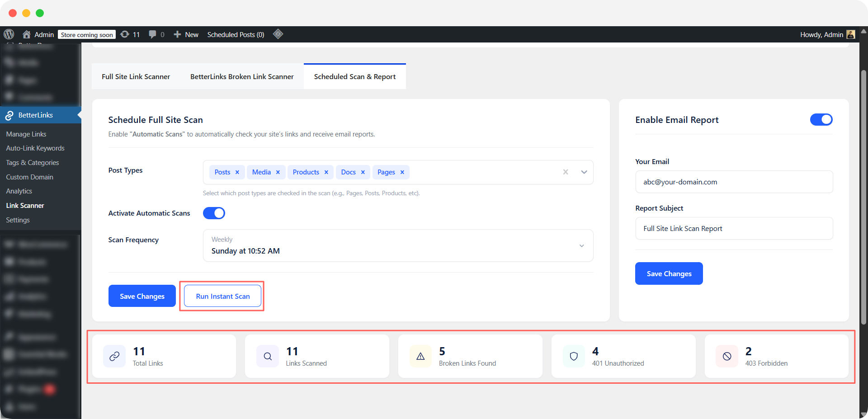Clear all selected post types

(x=565, y=172)
